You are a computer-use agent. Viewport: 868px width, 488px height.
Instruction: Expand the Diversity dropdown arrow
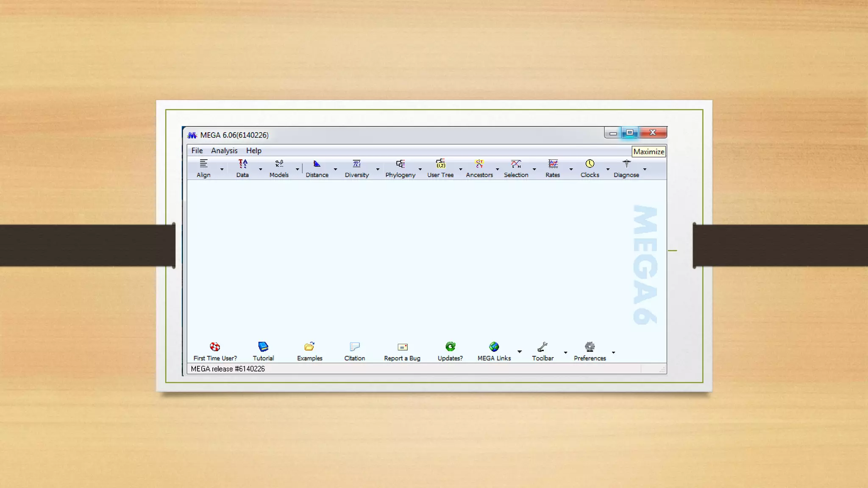378,169
